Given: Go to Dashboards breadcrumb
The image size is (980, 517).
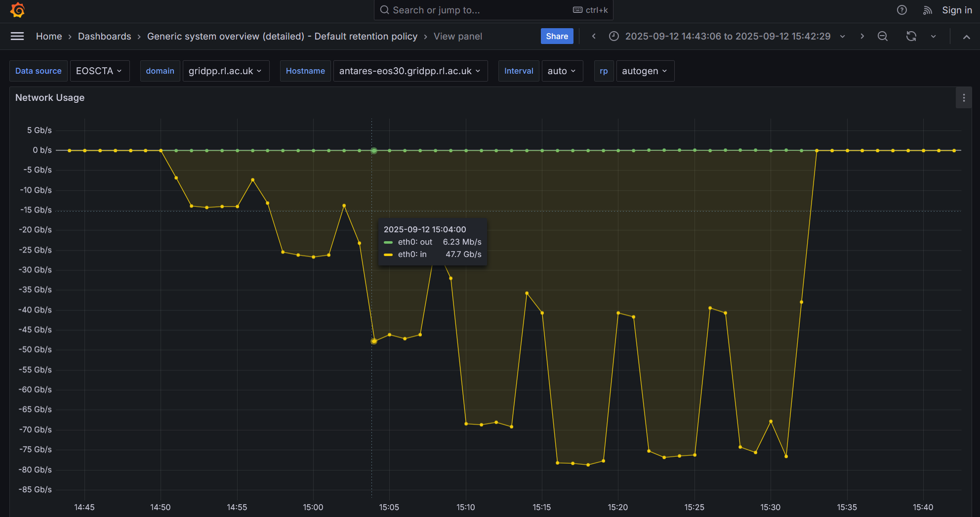Looking at the screenshot, I should click(x=104, y=36).
